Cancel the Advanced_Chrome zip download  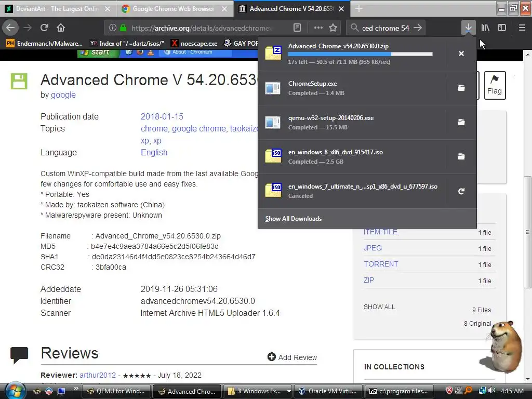click(x=461, y=54)
